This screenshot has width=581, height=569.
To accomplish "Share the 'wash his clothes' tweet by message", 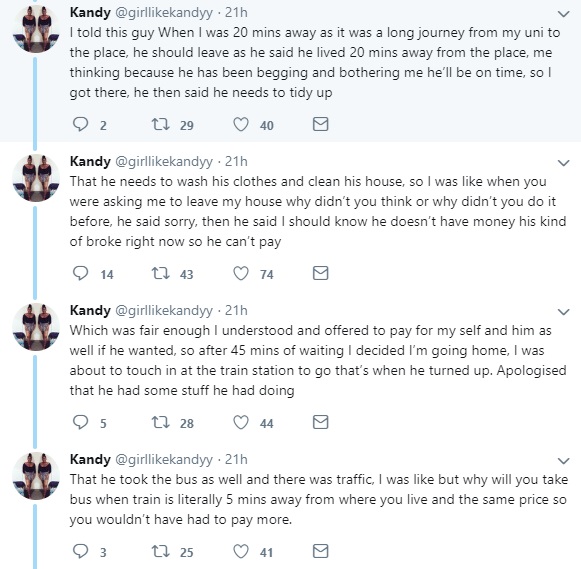I will (x=321, y=273).
